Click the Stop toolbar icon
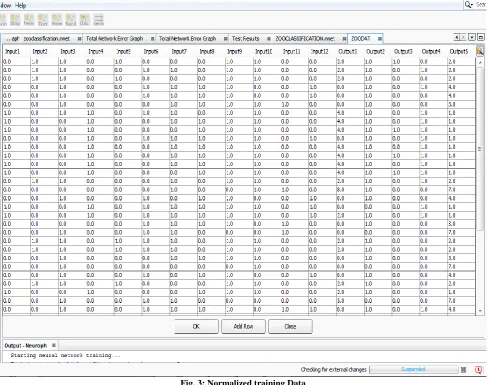Screen dimensions: 488x385 [x=15, y=20]
